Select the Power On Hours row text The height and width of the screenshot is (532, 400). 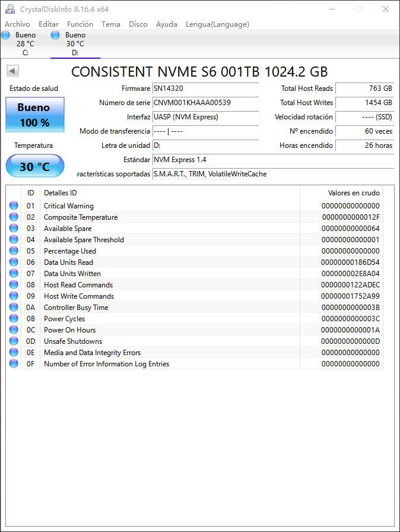pyautogui.click(x=69, y=330)
